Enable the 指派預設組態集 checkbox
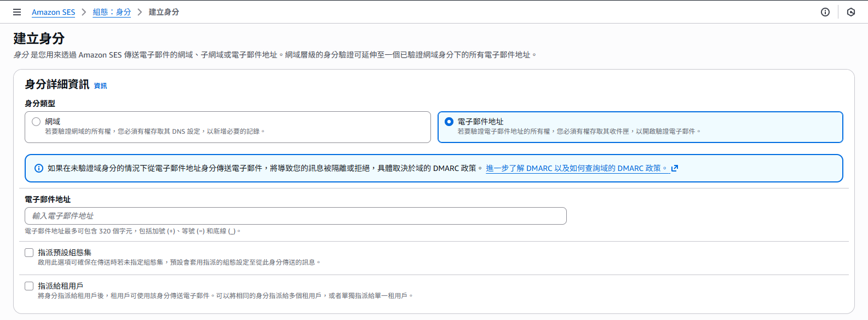 pos(29,253)
